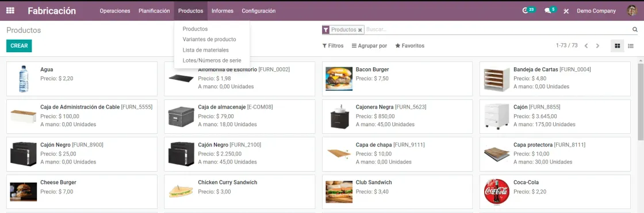Open the Favoritos dropdown
This screenshot has width=644, height=213.
(409, 45)
